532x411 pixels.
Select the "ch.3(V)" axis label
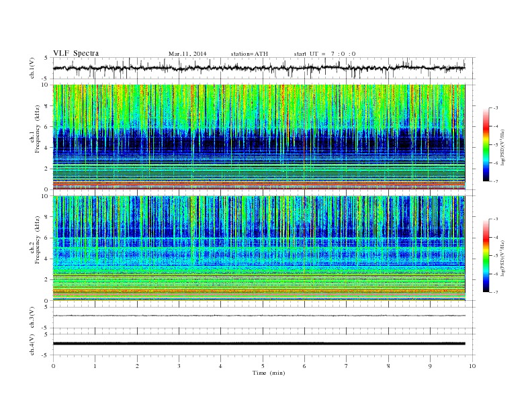[x=32, y=318]
